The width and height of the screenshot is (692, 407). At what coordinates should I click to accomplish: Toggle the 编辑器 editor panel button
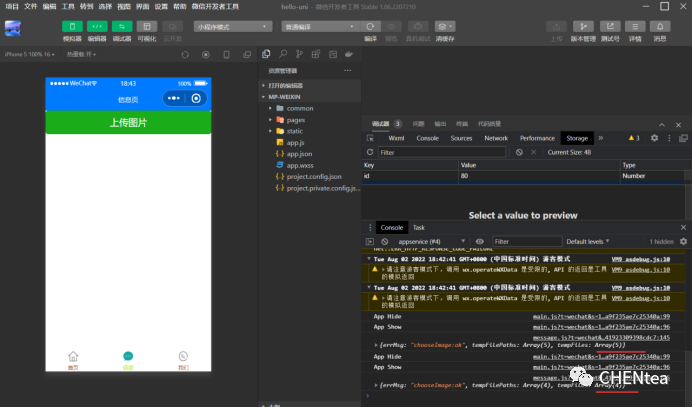pos(97,26)
